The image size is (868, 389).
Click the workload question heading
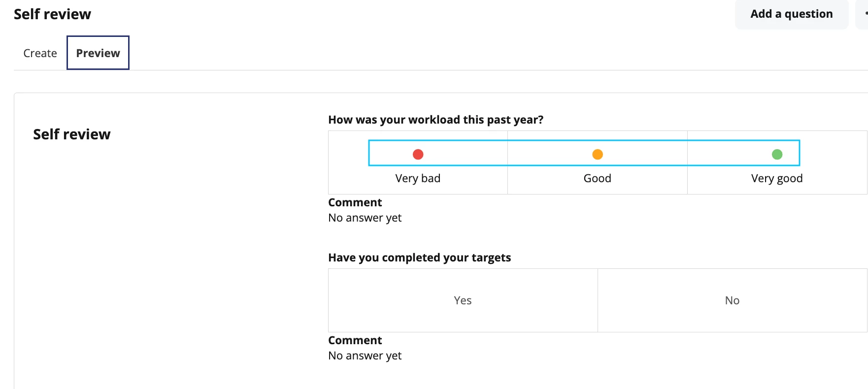(435, 120)
